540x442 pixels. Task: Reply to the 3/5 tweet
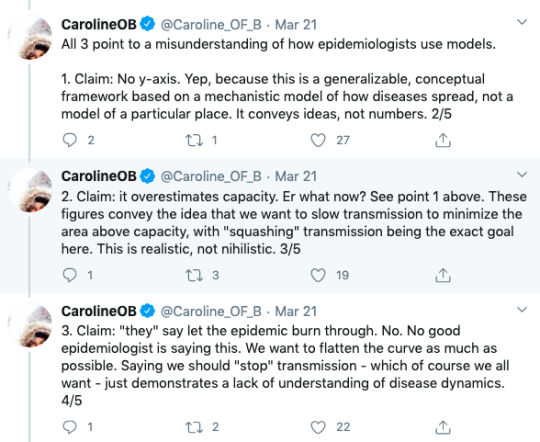coord(69,275)
